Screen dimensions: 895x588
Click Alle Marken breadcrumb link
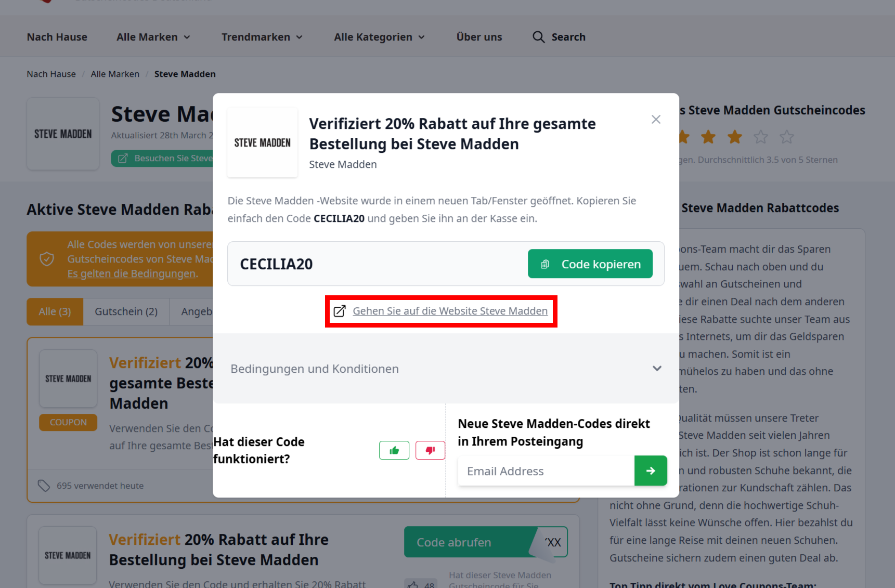click(115, 74)
